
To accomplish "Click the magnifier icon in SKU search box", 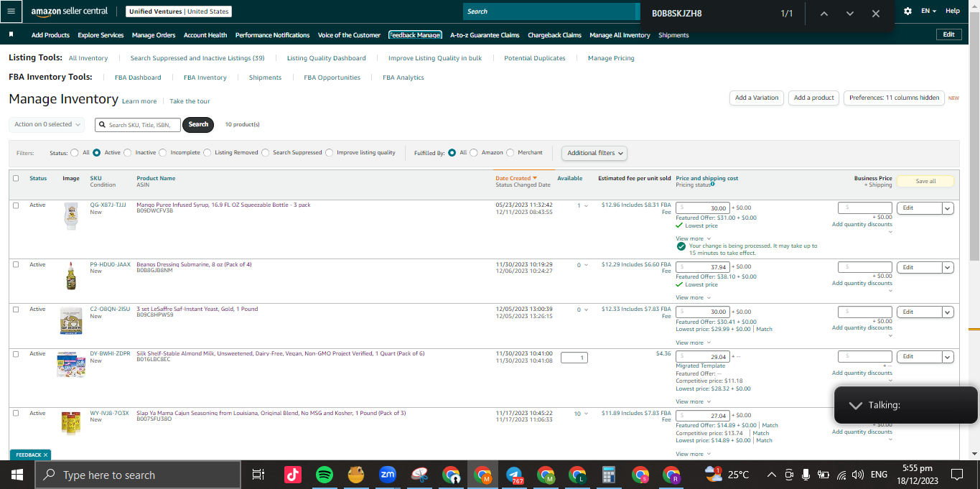I will click(103, 125).
